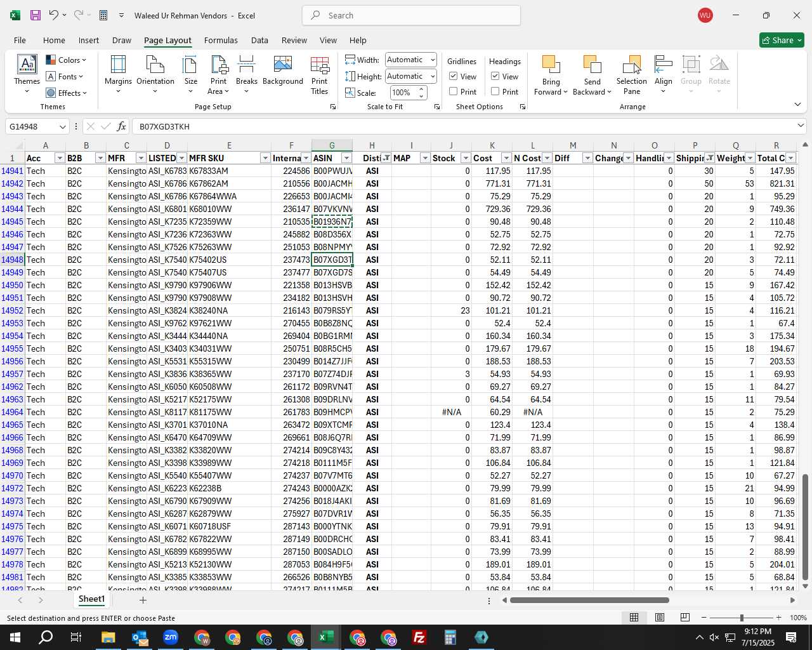Switch to Page Break Preview
The height and width of the screenshot is (650, 812).
point(684,618)
